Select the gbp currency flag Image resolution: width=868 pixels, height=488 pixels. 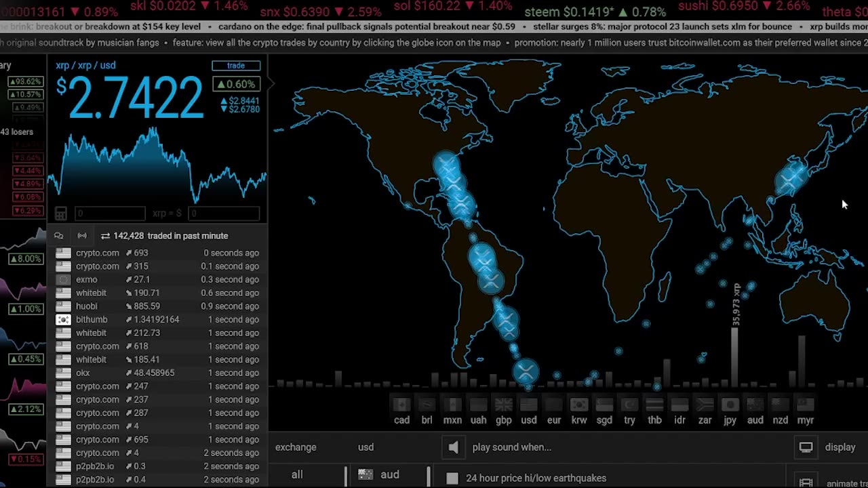pyautogui.click(x=503, y=405)
